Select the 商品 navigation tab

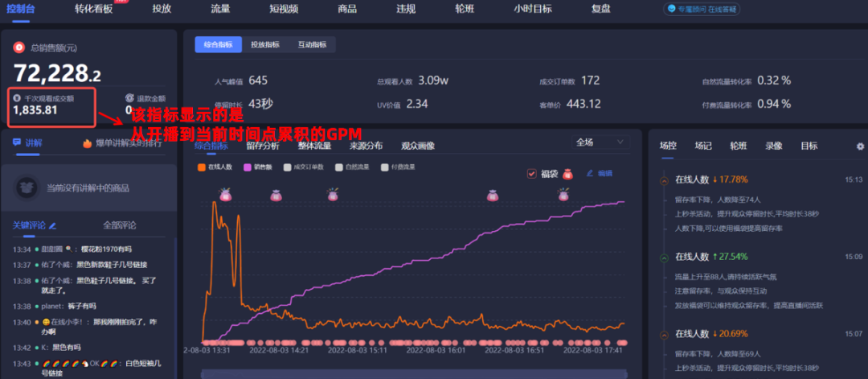click(347, 9)
